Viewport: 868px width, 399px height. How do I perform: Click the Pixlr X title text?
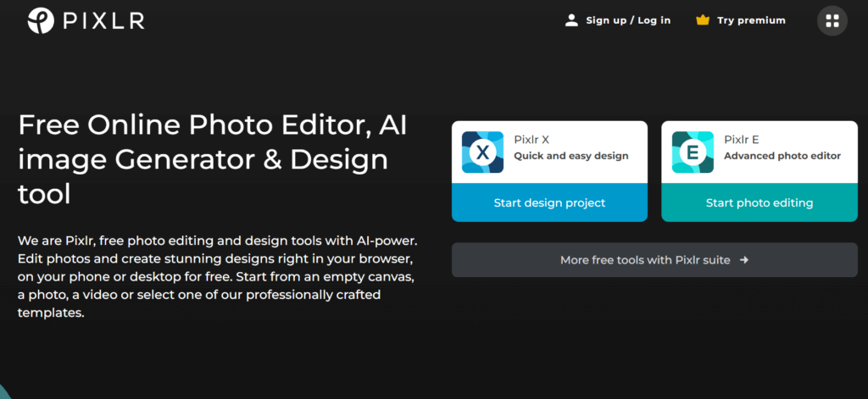coord(532,140)
